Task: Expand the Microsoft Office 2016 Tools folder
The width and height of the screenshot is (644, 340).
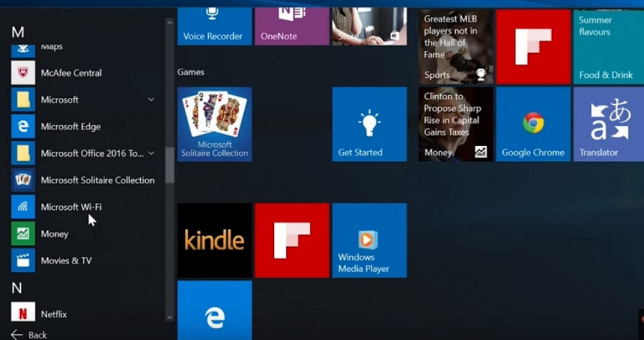Action: (151, 153)
